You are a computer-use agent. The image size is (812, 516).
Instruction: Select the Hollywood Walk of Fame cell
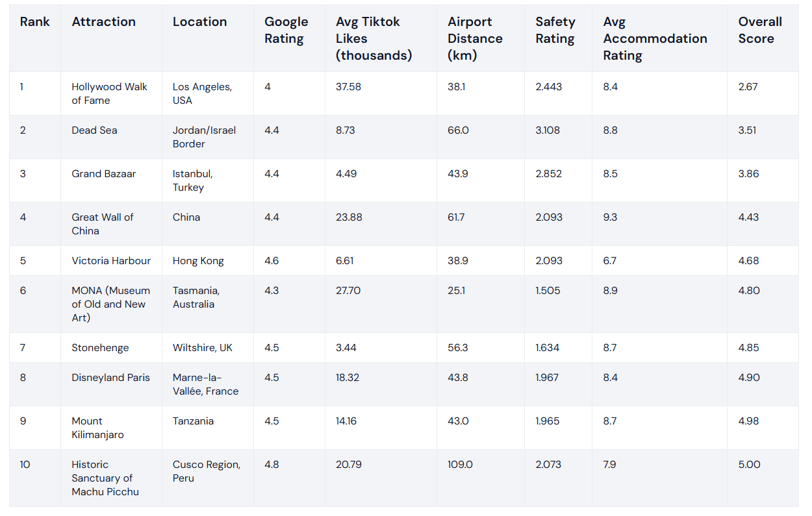109,93
